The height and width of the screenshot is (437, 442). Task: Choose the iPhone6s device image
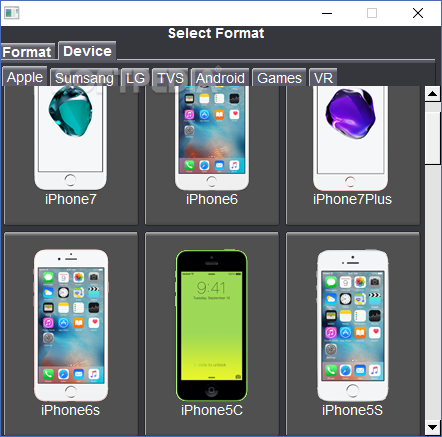(71, 325)
